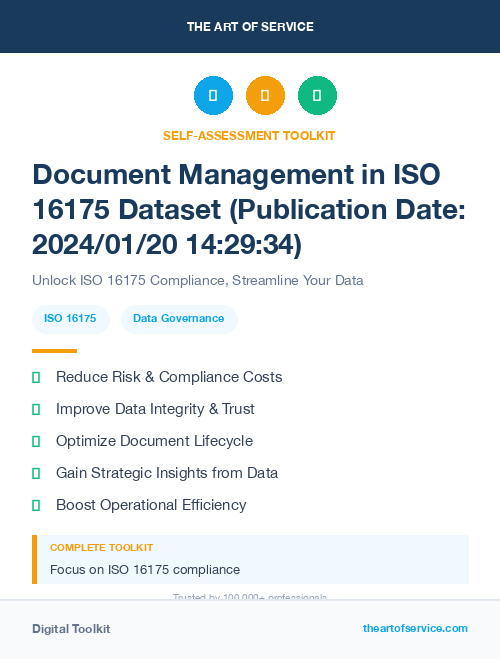500x659 pixels.
Task: Click the Reduce Risk & Compliance Costs bullet icon
Action: [36, 377]
